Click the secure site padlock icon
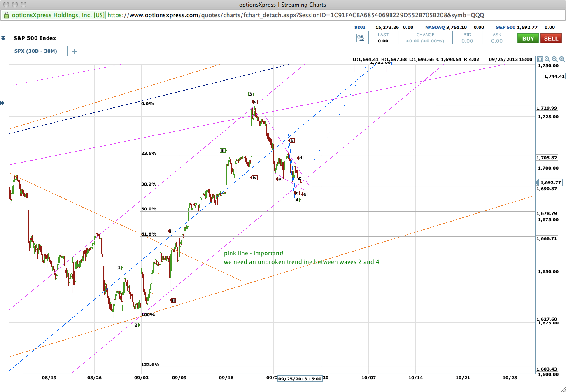This screenshot has width=566, height=392. [6, 15]
